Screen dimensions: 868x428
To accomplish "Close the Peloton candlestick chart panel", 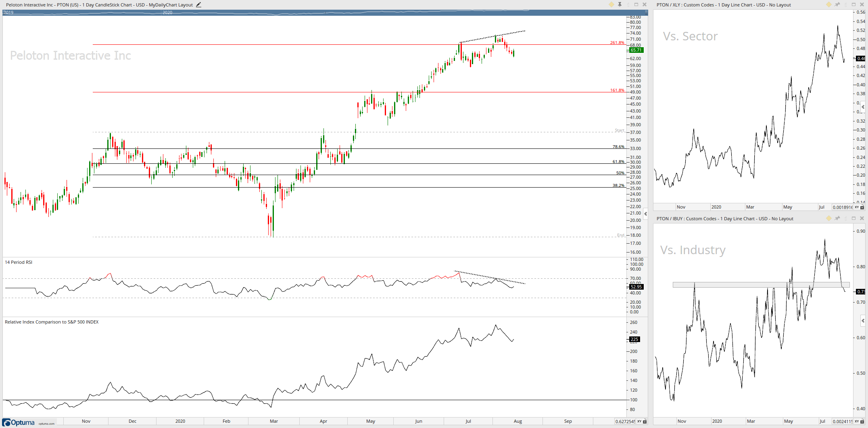I will tap(645, 4).
